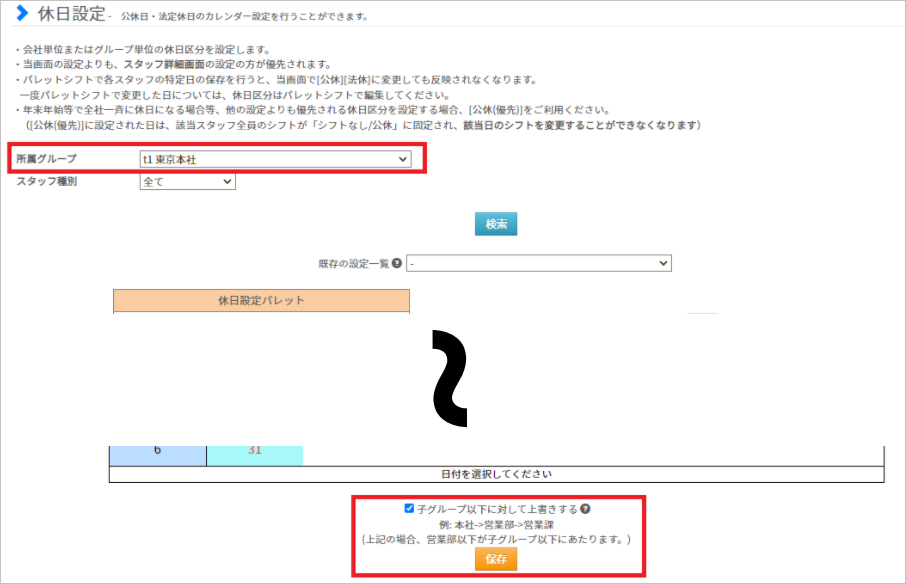Click the blue chevron icon beside 休日設定

pos(21,14)
